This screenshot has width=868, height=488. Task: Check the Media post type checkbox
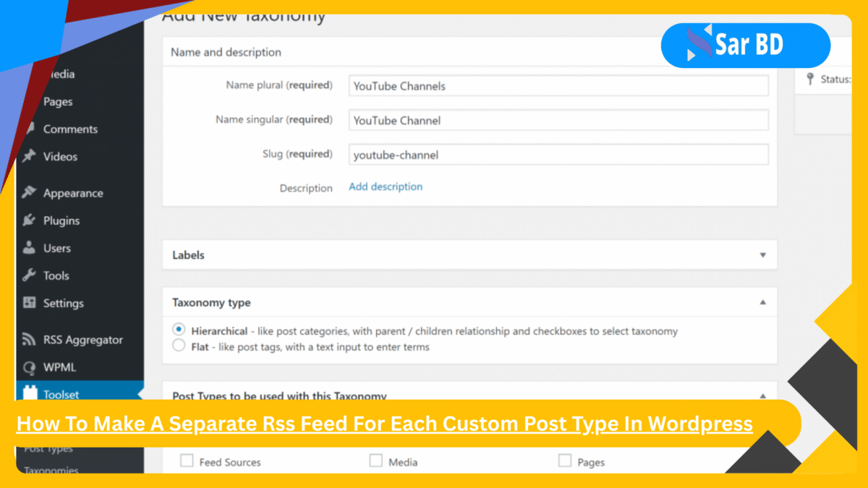pyautogui.click(x=376, y=461)
